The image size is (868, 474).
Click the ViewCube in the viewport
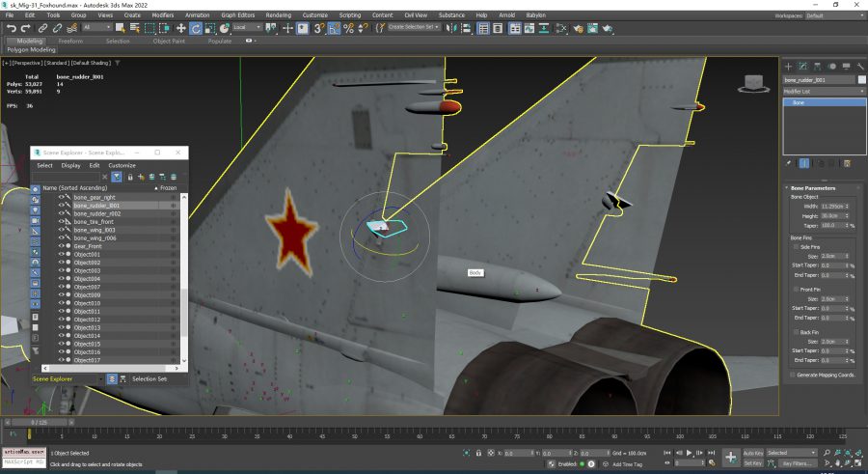(753, 84)
